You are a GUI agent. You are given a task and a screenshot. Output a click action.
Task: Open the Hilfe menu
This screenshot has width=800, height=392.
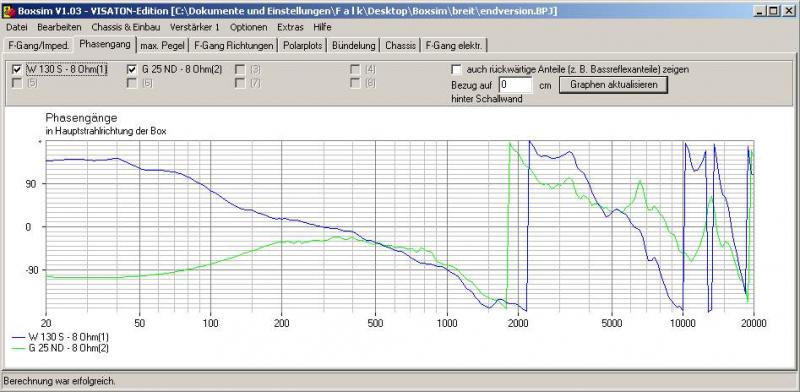(x=322, y=27)
